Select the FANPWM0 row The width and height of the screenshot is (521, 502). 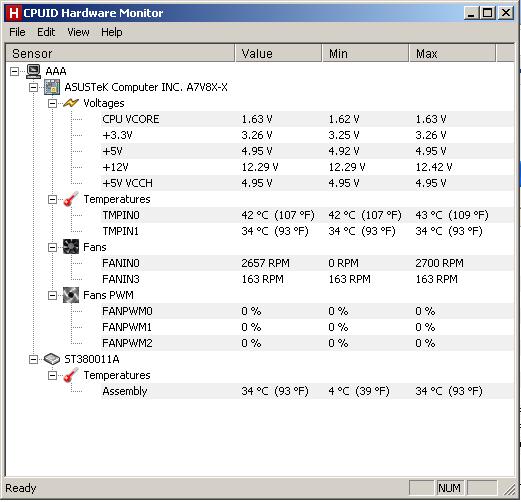(x=307, y=311)
